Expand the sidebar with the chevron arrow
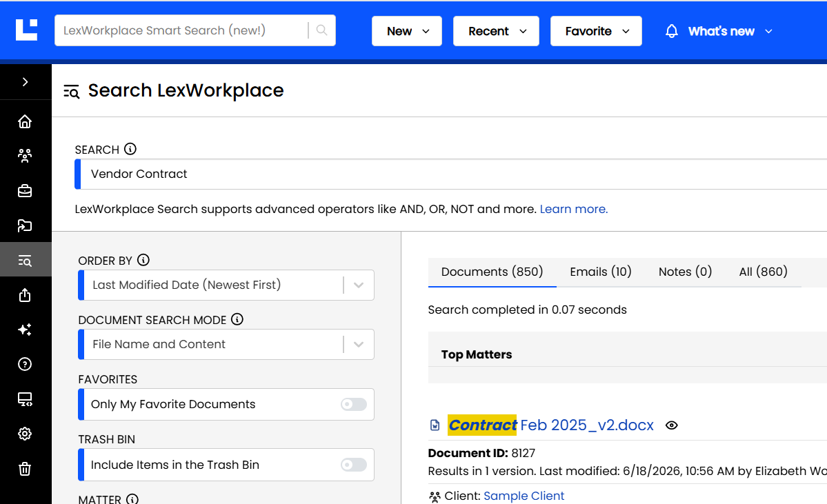This screenshot has width=827, height=504. point(26,82)
